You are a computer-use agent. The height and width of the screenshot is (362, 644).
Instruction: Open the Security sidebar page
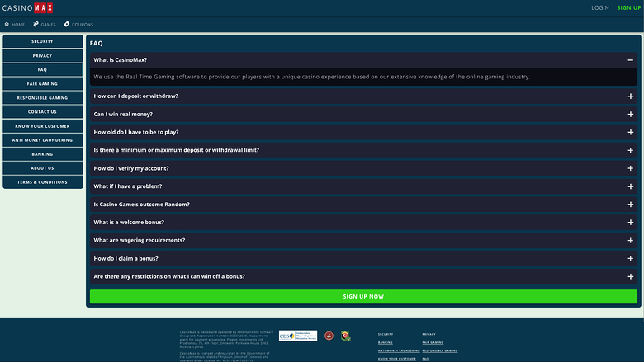[43, 41]
